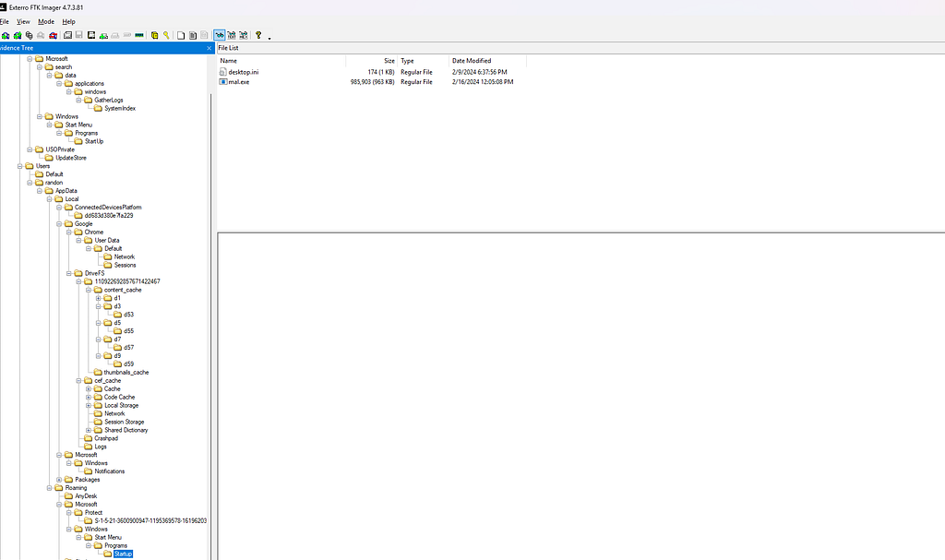Expand the Packages folder node
Viewport: 945px width, 560px height.
coord(59,480)
